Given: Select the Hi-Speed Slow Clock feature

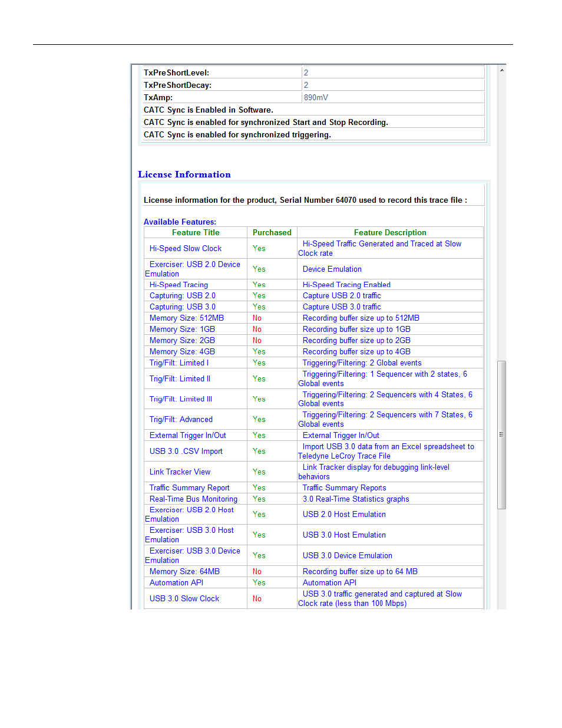Looking at the screenshot, I should pos(186,249).
